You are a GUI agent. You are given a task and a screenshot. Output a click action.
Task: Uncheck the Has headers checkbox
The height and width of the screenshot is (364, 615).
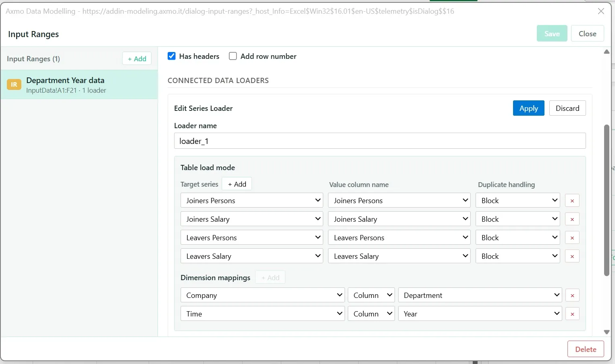(172, 56)
